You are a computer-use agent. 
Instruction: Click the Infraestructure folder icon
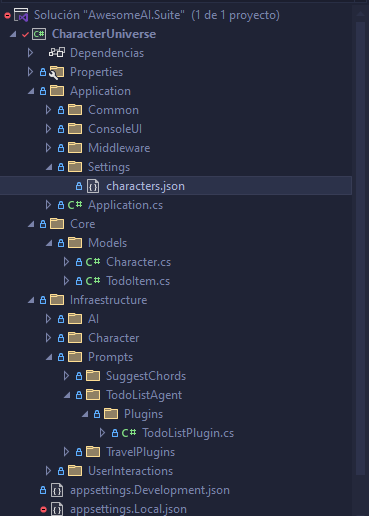pos(57,300)
